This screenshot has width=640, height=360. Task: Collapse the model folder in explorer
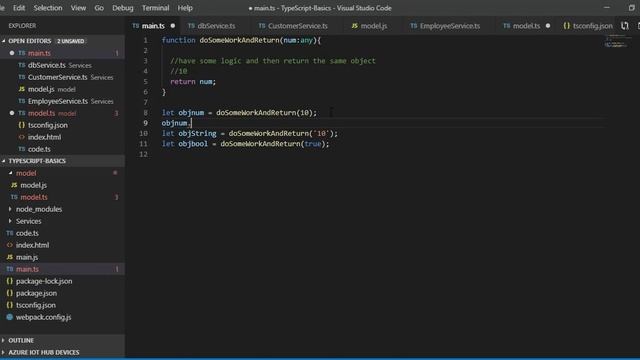[x=11, y=173]
